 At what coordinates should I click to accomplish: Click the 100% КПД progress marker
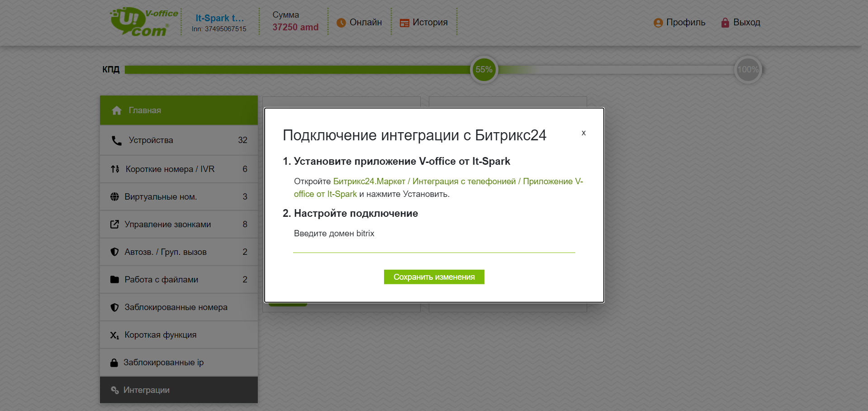click(x=748, y=69)
